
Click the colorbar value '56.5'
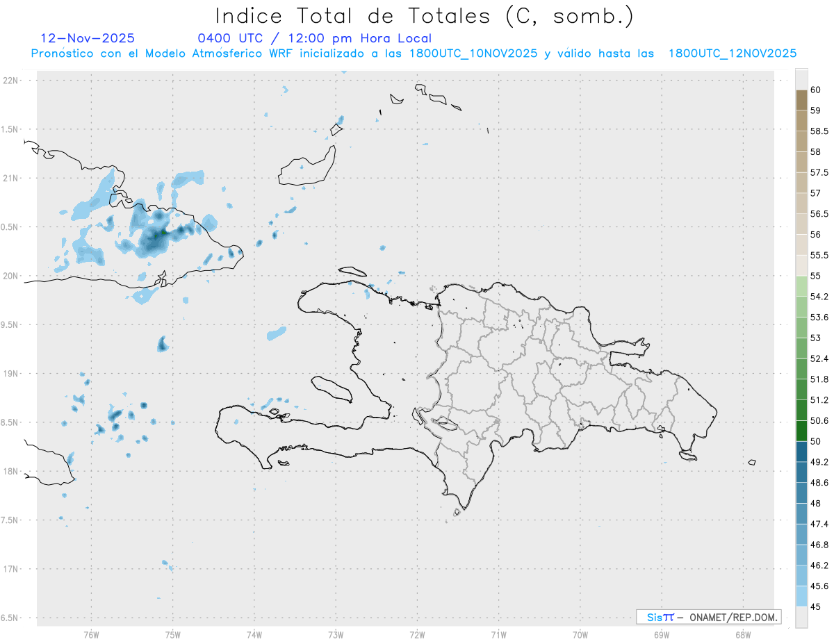[819, 214]
